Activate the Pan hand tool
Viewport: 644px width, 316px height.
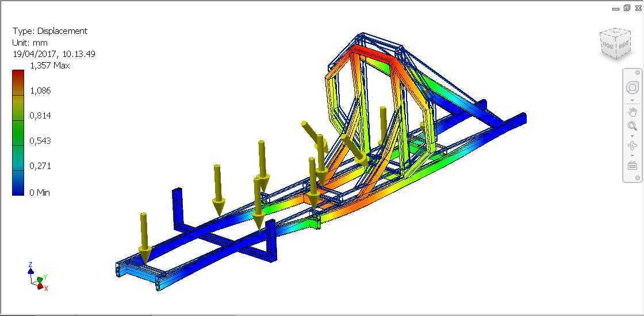(x=632, y=112)
